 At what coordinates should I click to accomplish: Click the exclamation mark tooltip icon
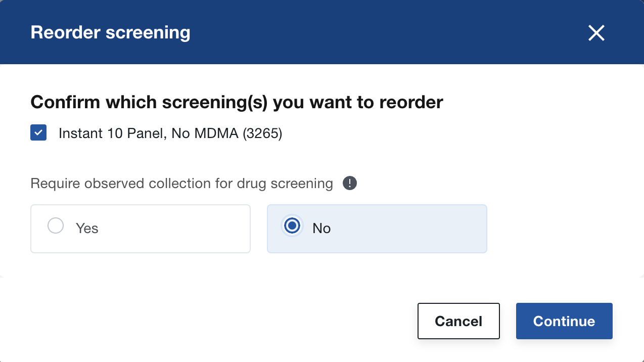[x=350, y=183]
